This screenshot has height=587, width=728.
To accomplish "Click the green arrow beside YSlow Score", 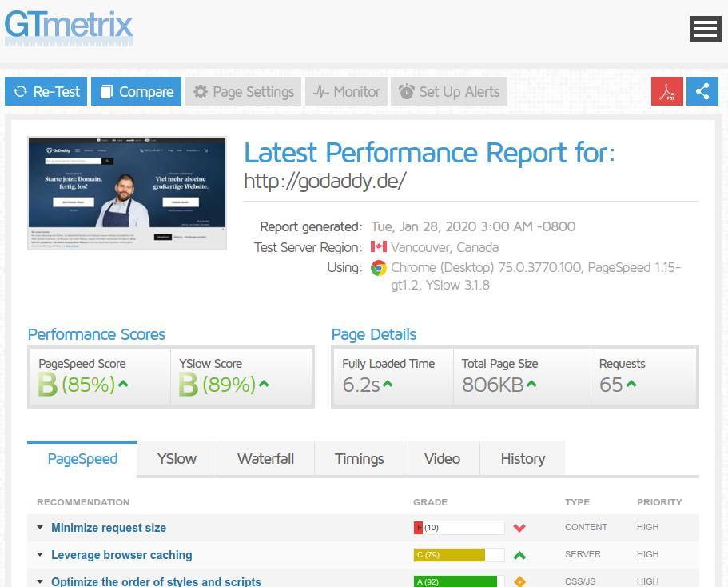I will tap(264, 384).
